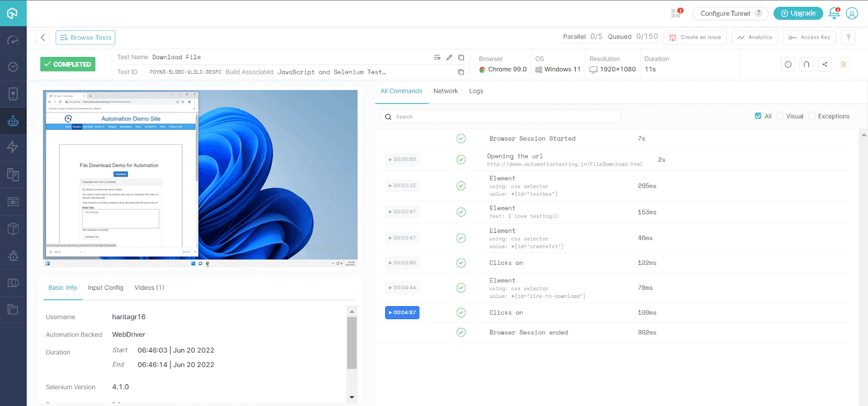The image size is (868, 406).
Task: Uncheck the All commands filter checkbox
Action: point(758,116)
